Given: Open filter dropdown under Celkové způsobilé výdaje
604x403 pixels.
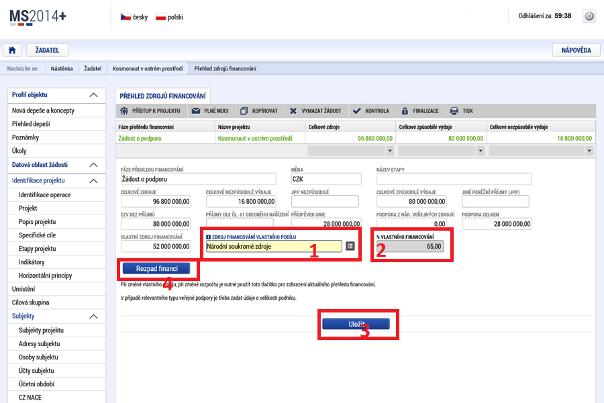Looking at the screenshot, I should click(x=480, y=151).
